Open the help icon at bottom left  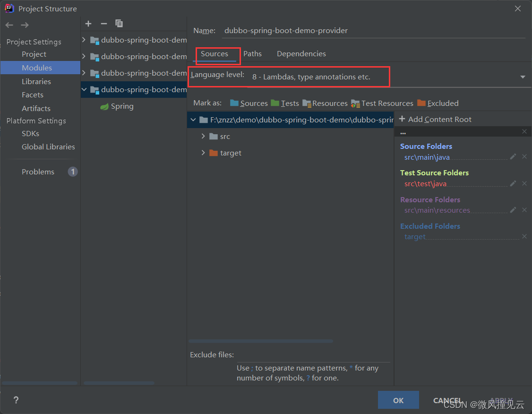(16, 400)
